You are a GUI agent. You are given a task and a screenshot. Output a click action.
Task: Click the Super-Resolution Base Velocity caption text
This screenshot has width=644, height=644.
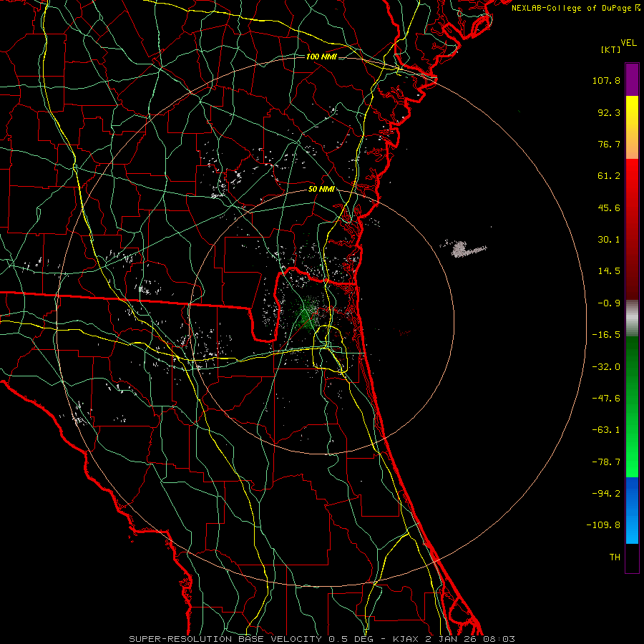tap(321, 639)
